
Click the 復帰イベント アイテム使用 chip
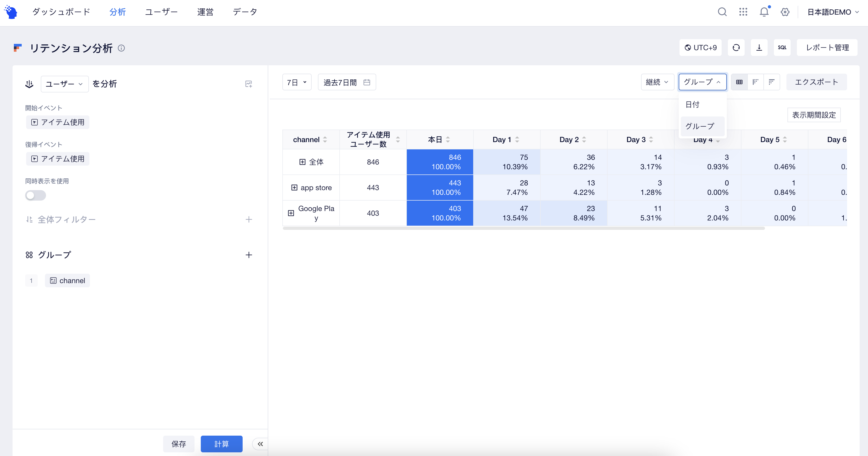(58, 159)
